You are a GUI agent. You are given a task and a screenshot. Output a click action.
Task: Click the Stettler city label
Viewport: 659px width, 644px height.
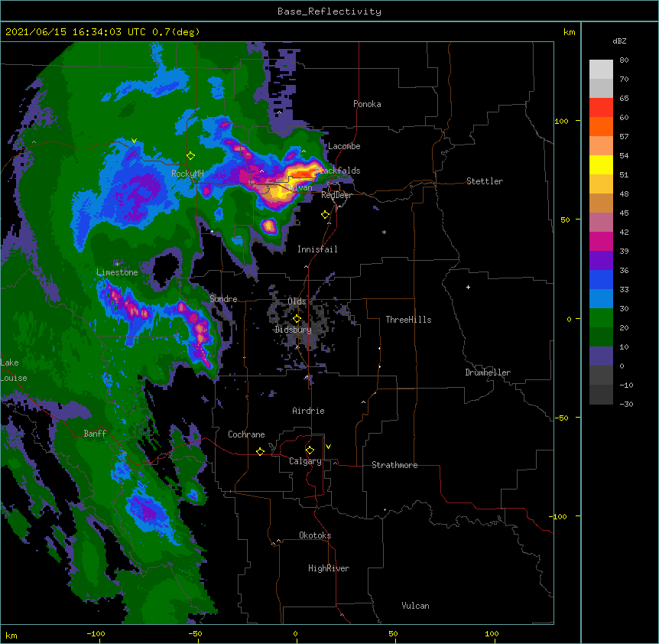[x=485, y=181]
